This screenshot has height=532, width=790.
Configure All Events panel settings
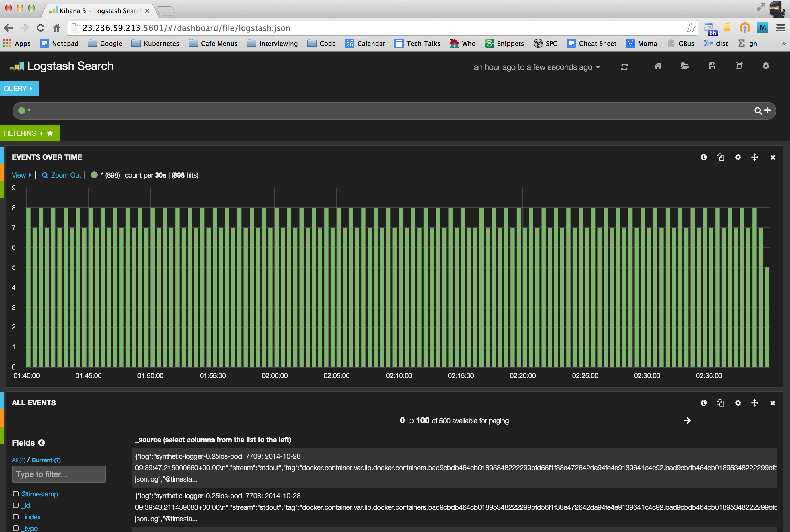point(738,403)
